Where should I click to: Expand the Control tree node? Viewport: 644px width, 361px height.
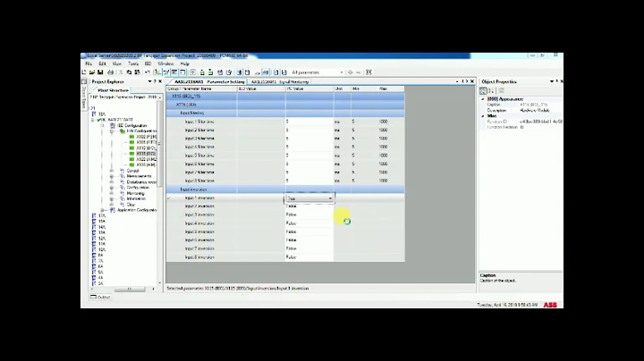[112, 171]
